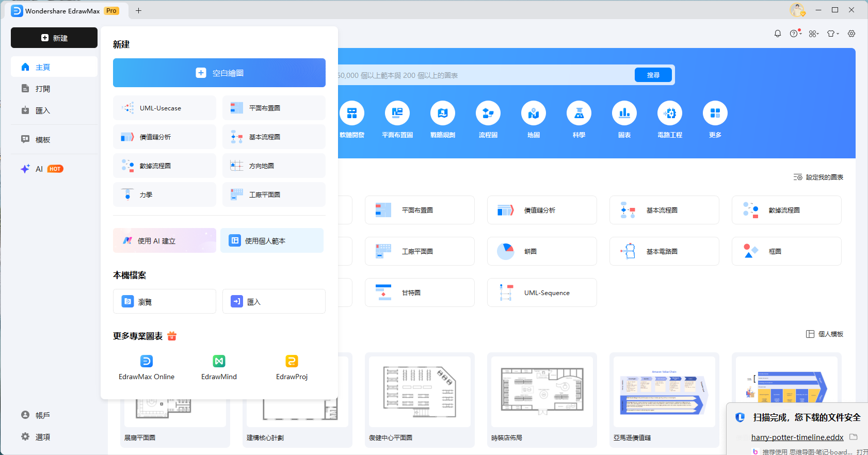Open the settings gear in top bar
Image resolution: width=868 pixels, height=455 pixels.
pos(851,34)
